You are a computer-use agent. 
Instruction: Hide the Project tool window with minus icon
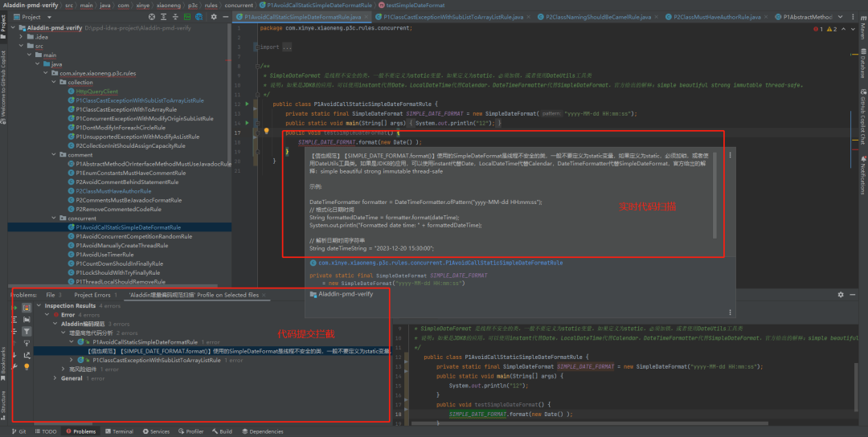225,17
